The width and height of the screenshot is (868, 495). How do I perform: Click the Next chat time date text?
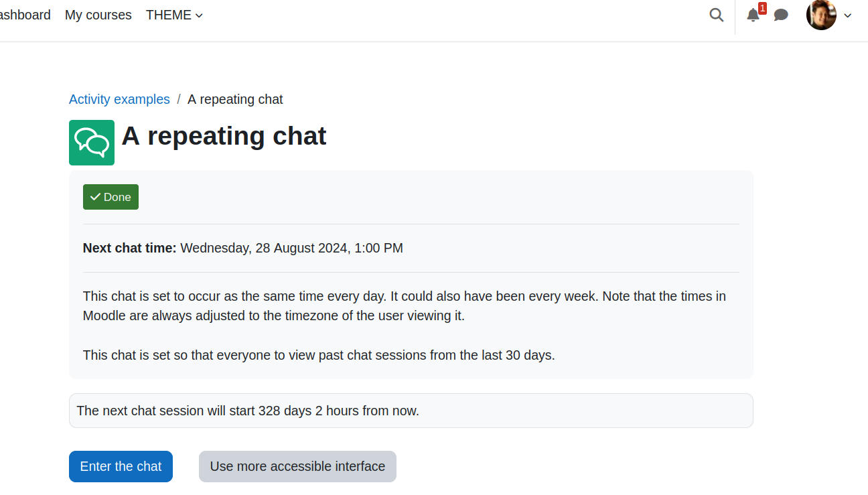291,248
